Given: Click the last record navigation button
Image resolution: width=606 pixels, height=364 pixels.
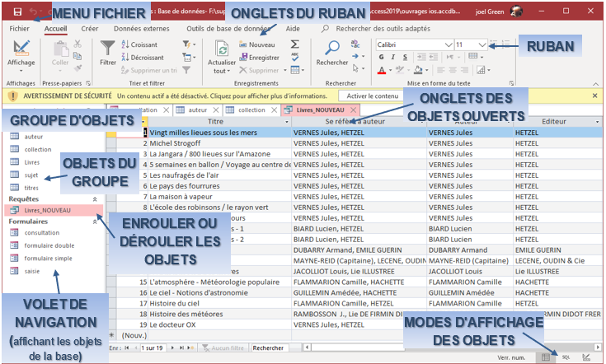Looking at the screenshot, I should point(181,348).
